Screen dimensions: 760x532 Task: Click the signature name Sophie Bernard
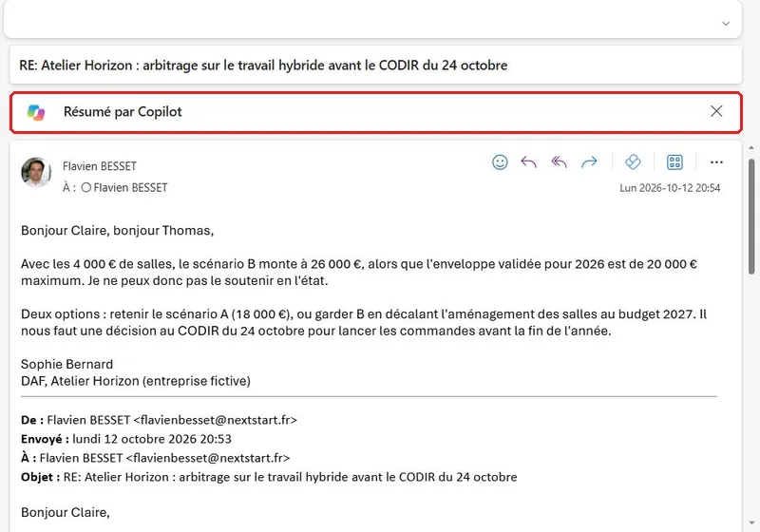[x=66, y=365]
